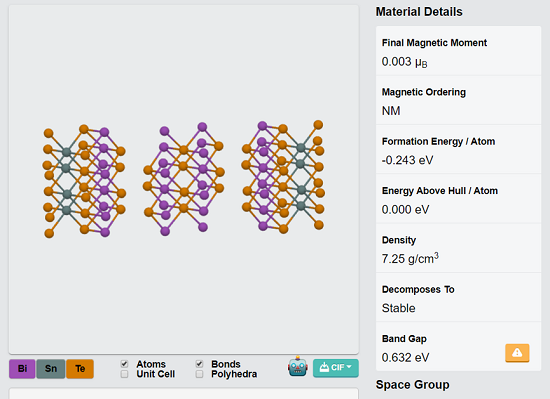Image resolution: width=550 pixels, height=399 pixels.
Task: Select the gray Sn element swatch
Action: (x=51, y=368)
